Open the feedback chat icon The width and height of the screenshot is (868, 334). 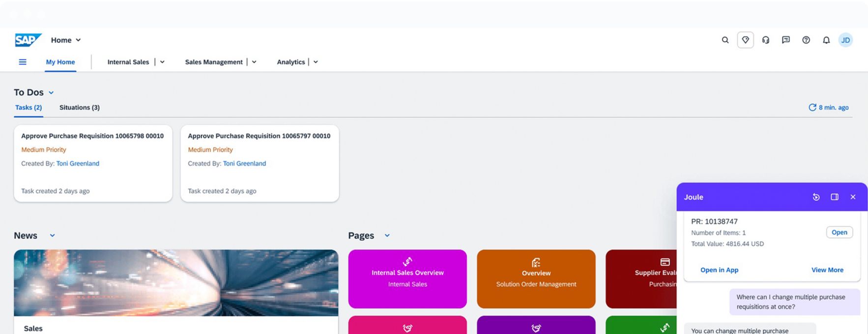click(786, 40)
